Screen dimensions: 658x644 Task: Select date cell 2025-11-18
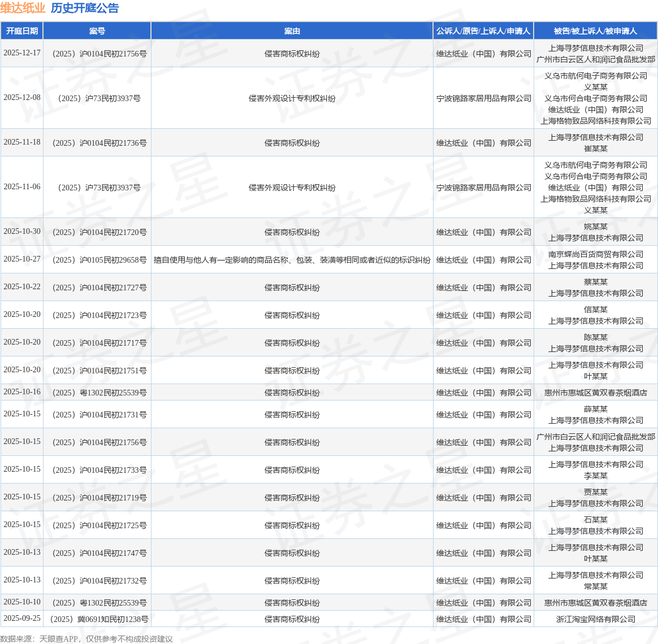(x=22, y=142)
